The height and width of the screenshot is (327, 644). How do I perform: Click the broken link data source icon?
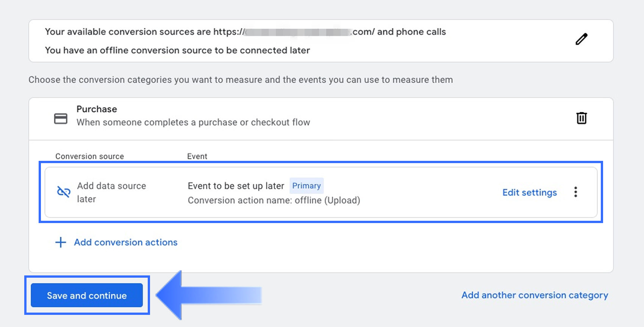[x=64, y=192]
